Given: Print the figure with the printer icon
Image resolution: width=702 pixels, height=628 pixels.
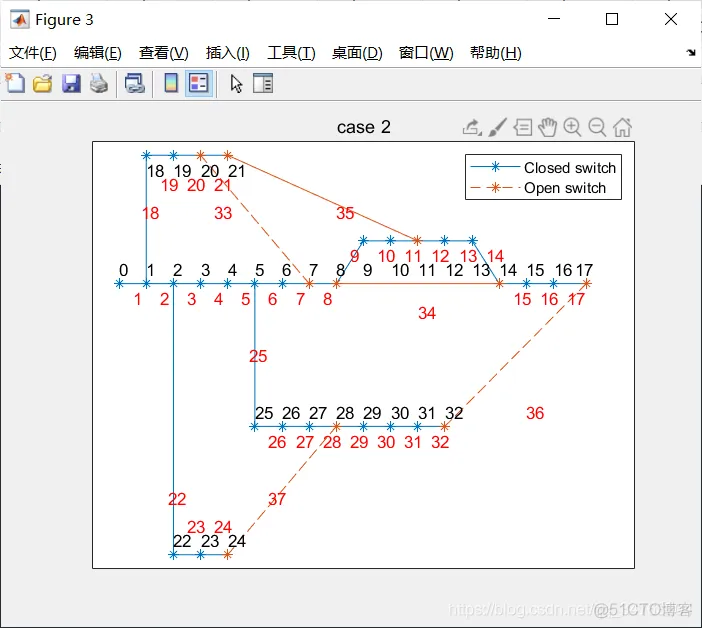Looking at the screenshot, I should tap(99, 84).
